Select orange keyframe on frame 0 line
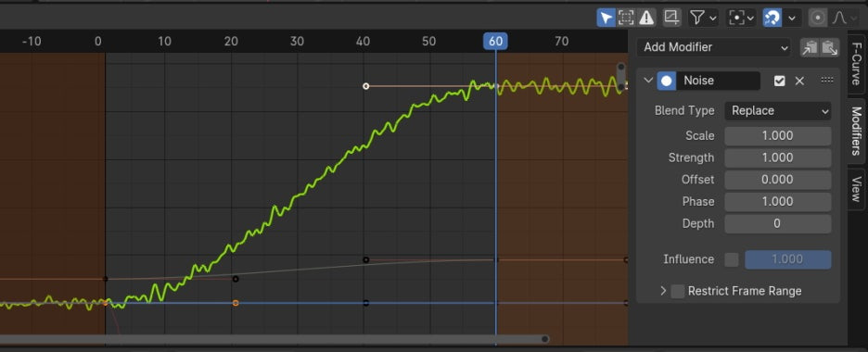Image resolution: width=868 pixels, height=352 pixels. click(x=105, y=303)
